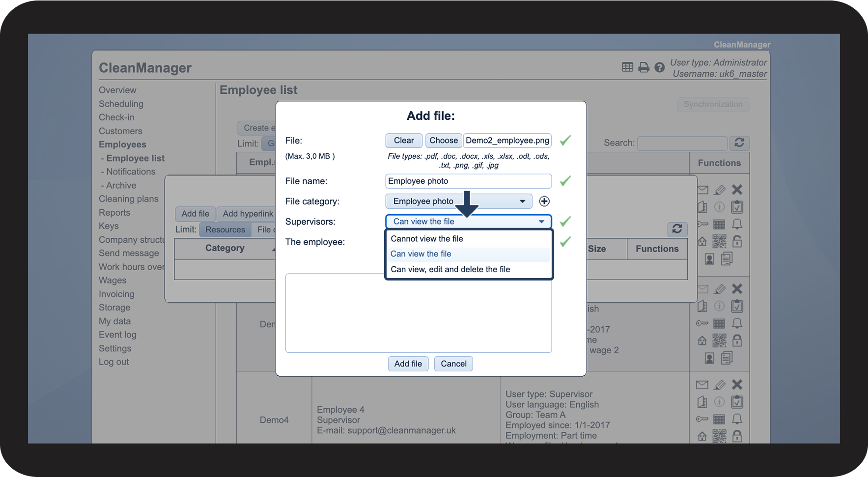Click the envelope icon in Demo4 row
Image resolution: width=868 pixels, height=477 pixels.
click(702, 385)
